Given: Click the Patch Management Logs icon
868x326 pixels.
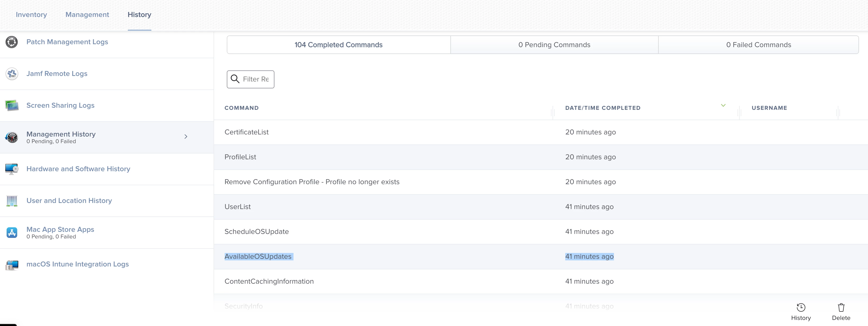Looking at the screenshot, I should point(12,42).
